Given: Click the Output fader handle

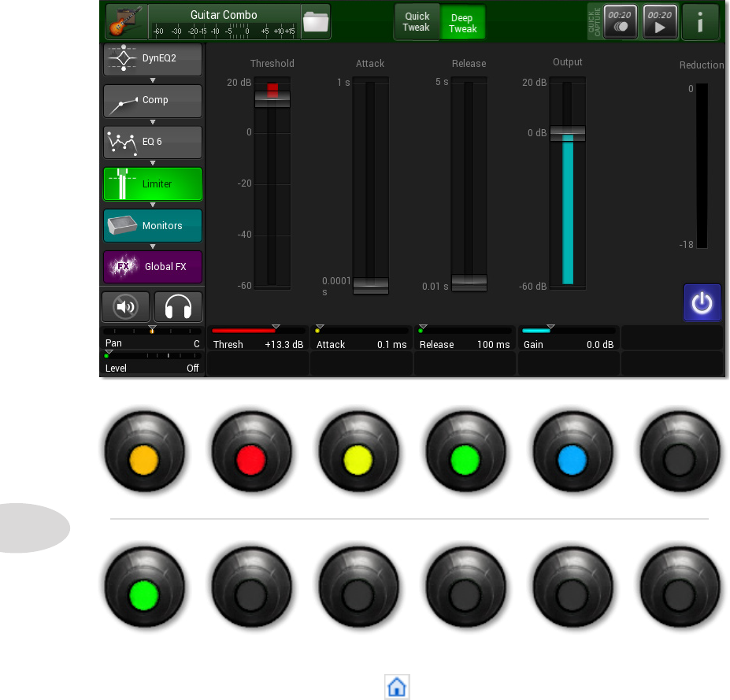Looking at the screenshot, I should [568, 134].
